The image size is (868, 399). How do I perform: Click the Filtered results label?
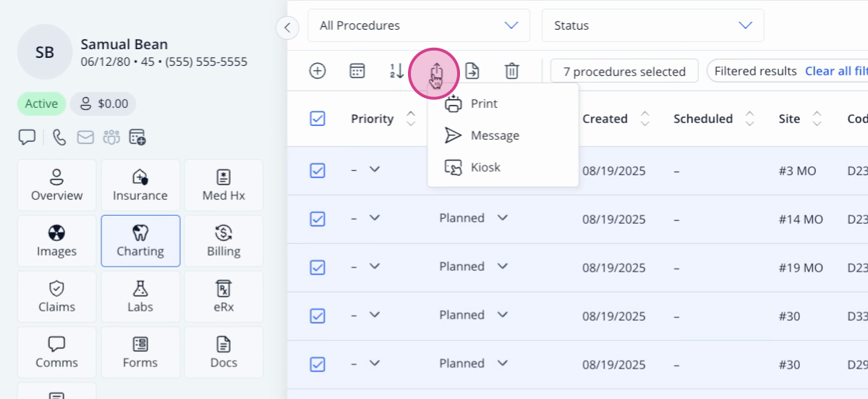(756, 71)
